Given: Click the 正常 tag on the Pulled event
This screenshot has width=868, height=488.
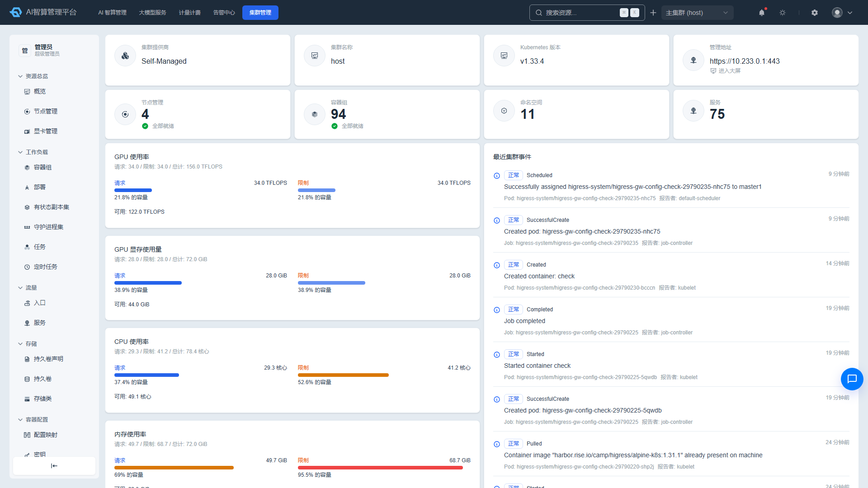Looking at the screenshot, I should pos(514,444).
